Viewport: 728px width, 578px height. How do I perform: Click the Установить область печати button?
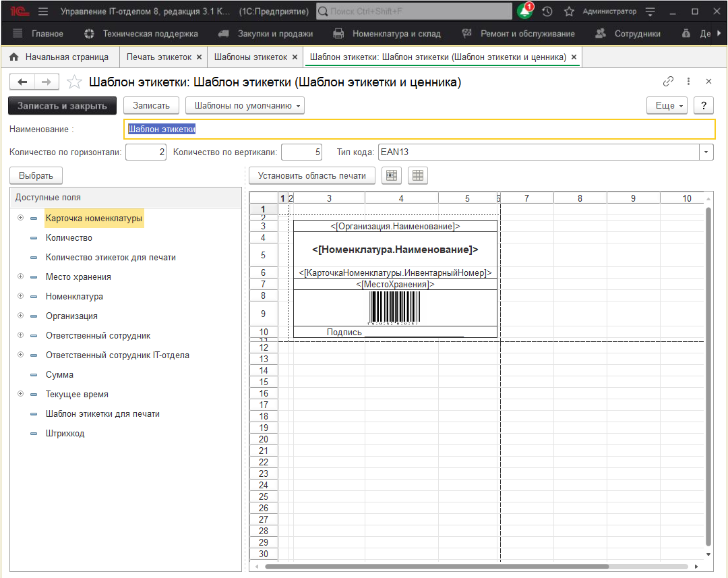point(312,175)
